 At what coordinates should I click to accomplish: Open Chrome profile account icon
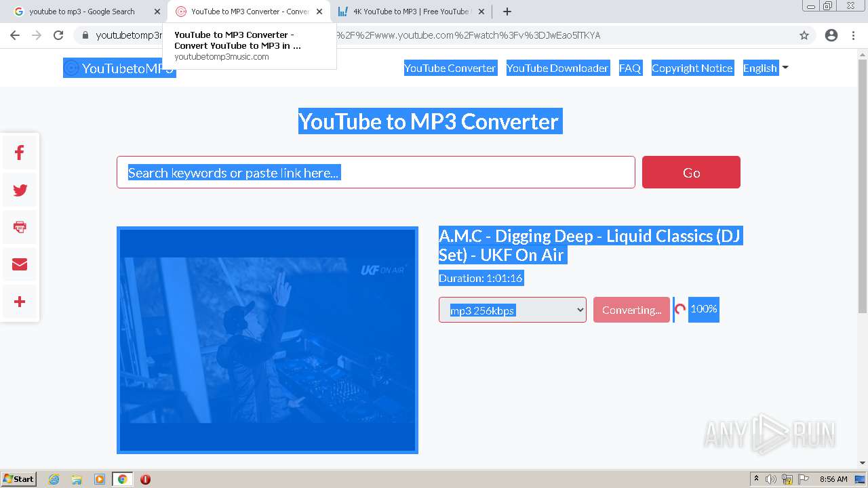pos(831,35)
